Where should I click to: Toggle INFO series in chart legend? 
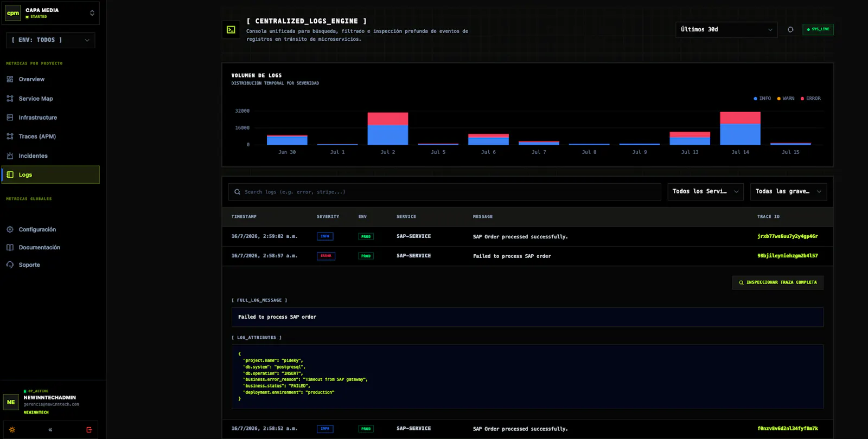coord(762,99)
